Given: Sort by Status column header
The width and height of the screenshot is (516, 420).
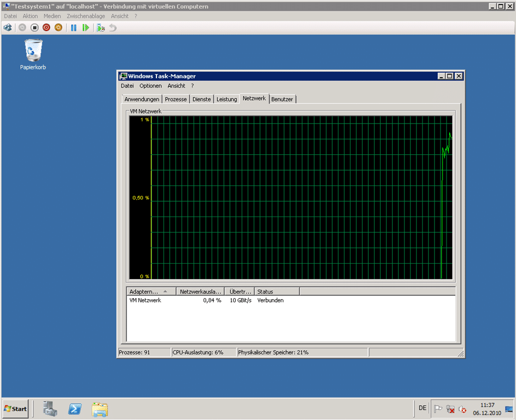Looking at the screenshot, I should tap(277, 291).
